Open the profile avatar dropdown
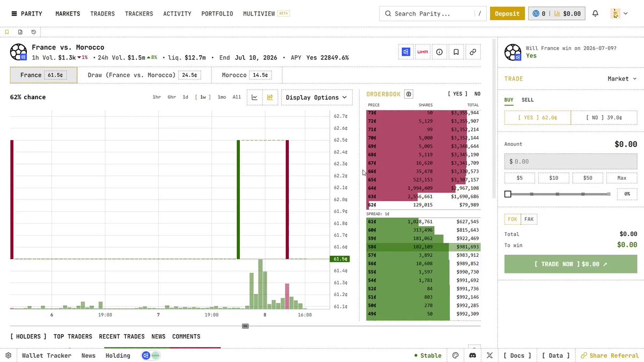644x362 pixels. [619, 13]
